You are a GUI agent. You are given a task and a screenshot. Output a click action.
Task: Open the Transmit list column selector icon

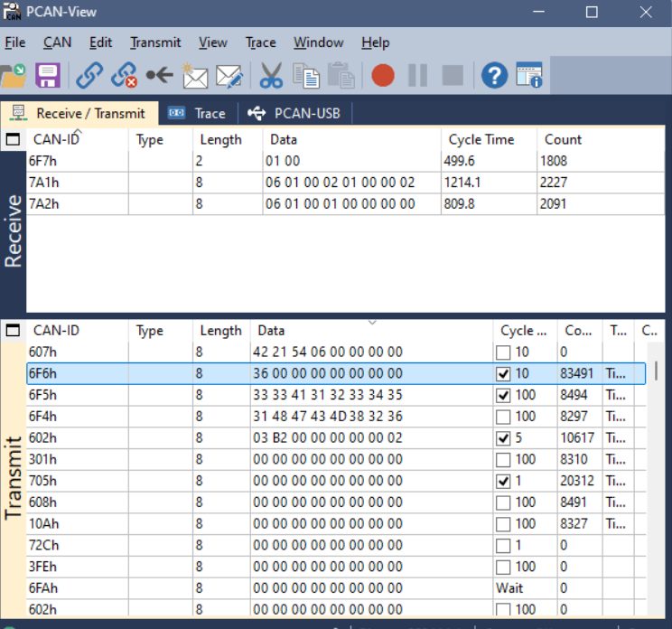tap(13, 331)
